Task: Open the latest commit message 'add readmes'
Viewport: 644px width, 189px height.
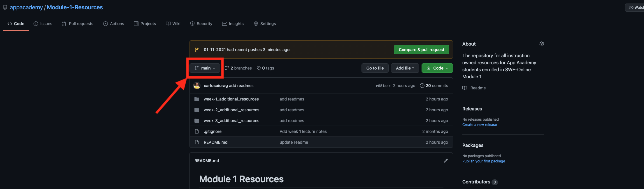Action: coord(241,86)
